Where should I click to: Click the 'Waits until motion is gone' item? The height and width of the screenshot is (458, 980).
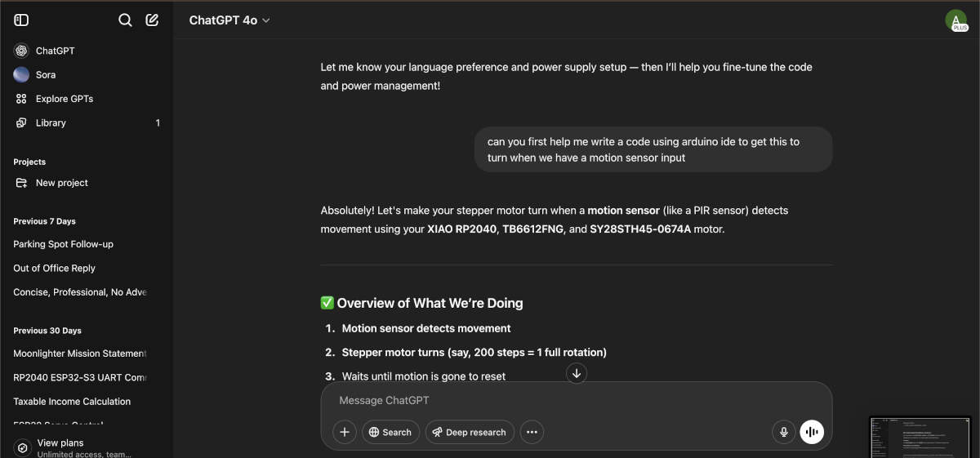(423, 376)
